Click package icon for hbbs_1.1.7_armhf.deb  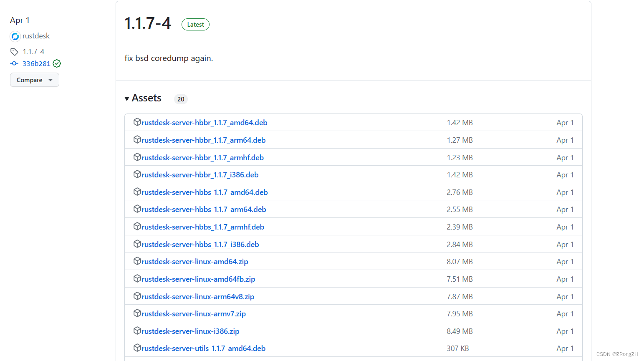pos(137,226)
